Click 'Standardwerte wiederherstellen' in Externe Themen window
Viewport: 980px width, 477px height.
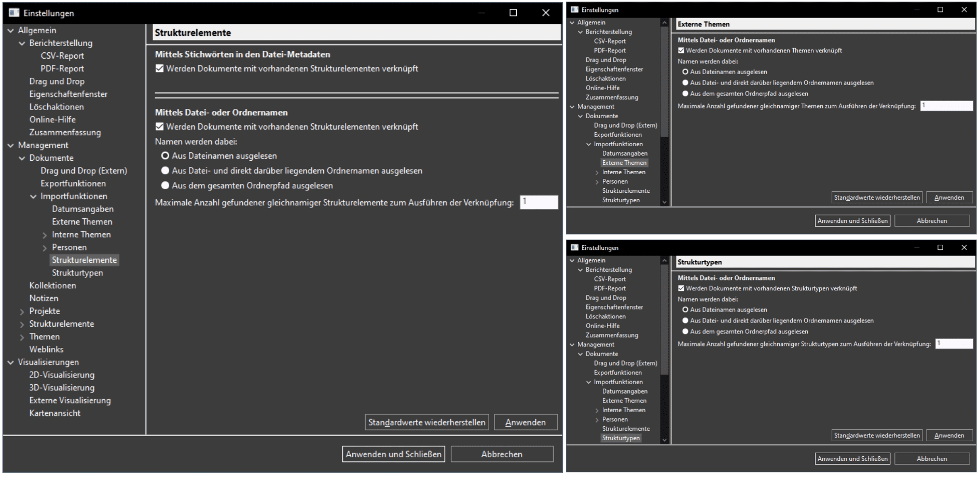pos(877,198)
